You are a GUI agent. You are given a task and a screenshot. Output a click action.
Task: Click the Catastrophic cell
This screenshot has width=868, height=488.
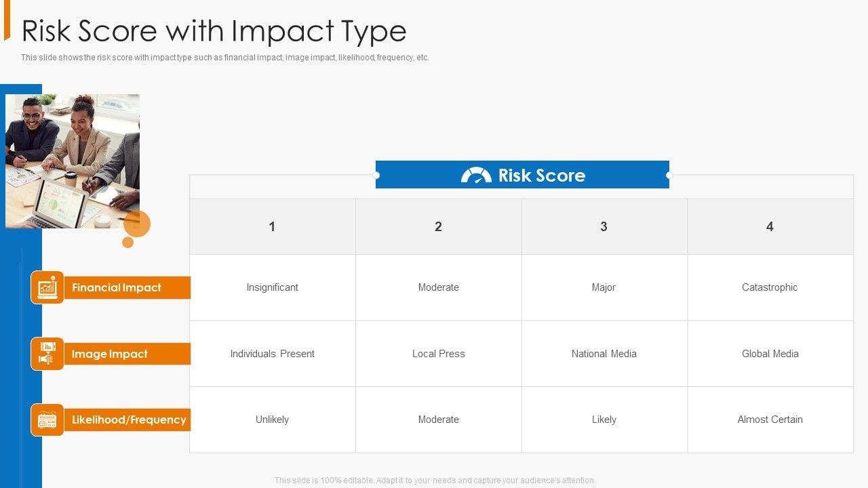[x=770, y=287]
